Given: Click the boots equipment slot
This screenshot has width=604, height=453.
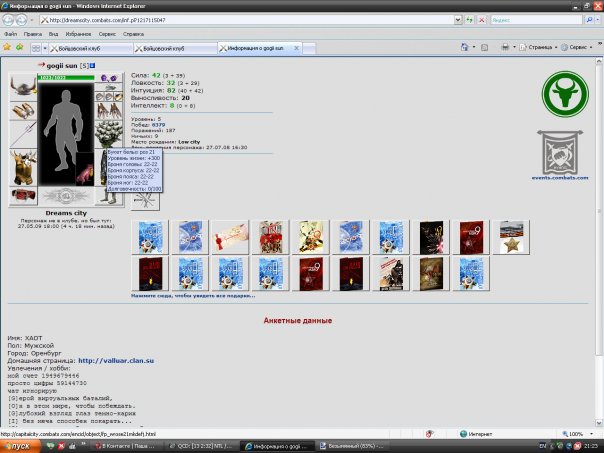Looking at the screenshot, I should [109, 197].
